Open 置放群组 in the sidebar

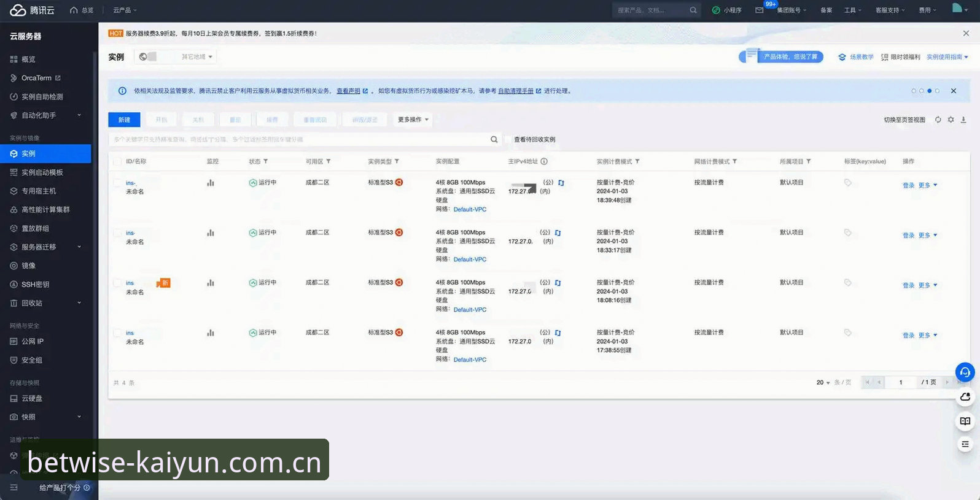coord(35,228)
